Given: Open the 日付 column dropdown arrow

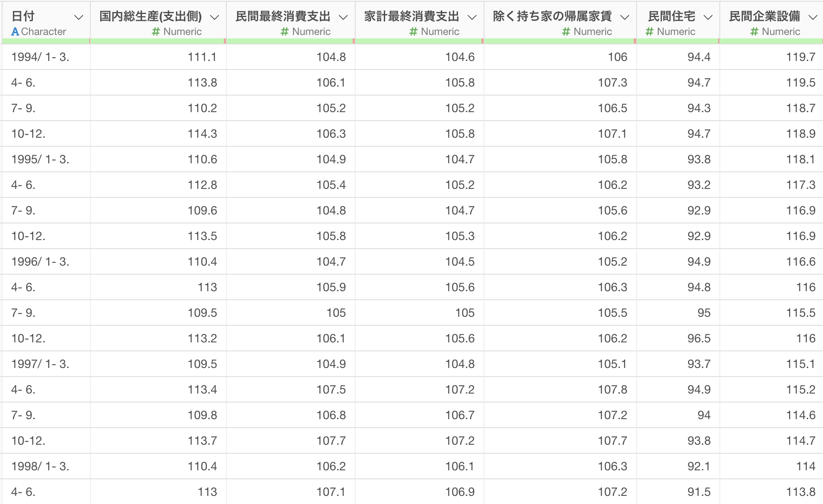Looking at the screenshot, I should (78, 17).
